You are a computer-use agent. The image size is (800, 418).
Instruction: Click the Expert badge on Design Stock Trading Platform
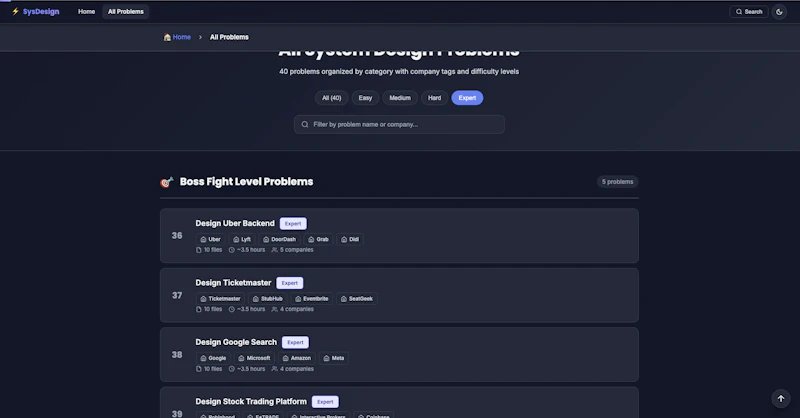[325, 402]
